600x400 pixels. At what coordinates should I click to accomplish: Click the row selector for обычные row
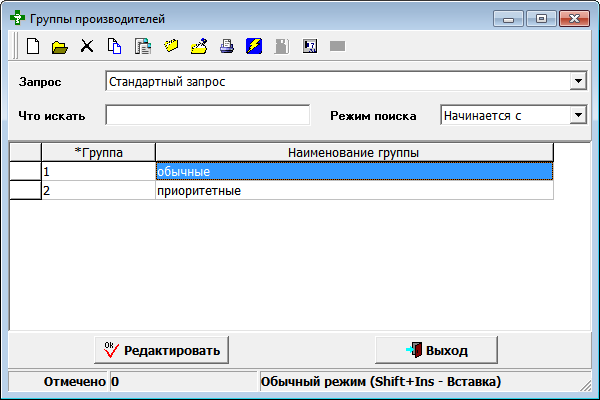[x=25, y=171]
